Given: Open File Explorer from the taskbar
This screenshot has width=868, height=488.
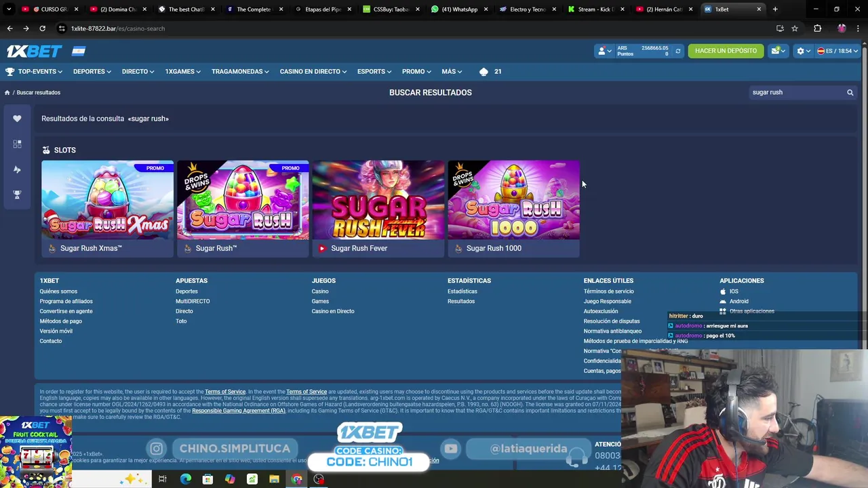Looking at the screenshot, I should [x=274, y=479].
